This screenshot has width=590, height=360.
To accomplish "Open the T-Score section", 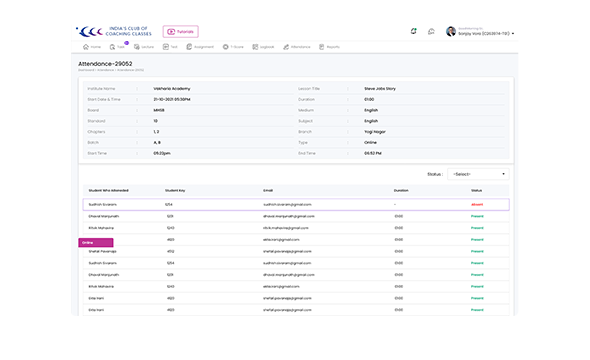I will pos(233,47).
